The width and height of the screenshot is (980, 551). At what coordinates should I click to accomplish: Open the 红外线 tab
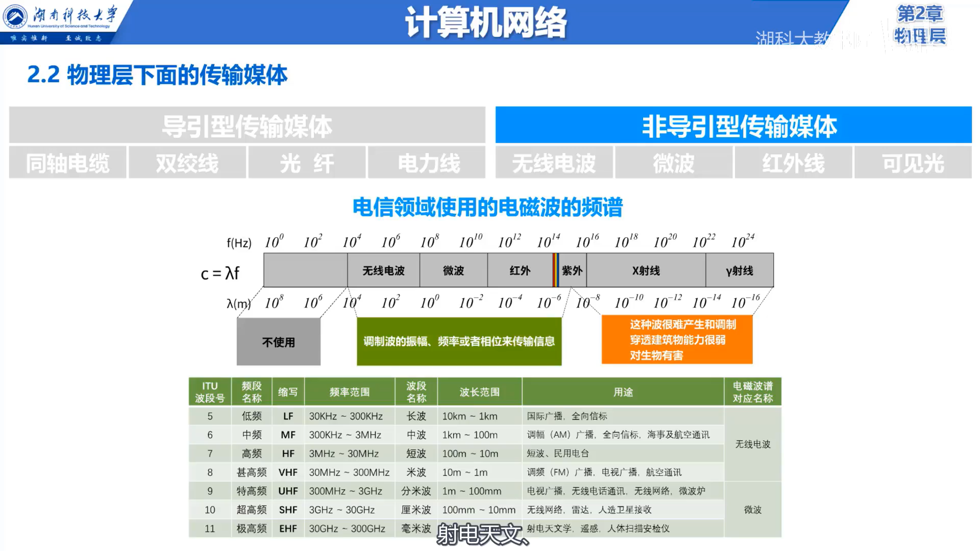(793, 163)
